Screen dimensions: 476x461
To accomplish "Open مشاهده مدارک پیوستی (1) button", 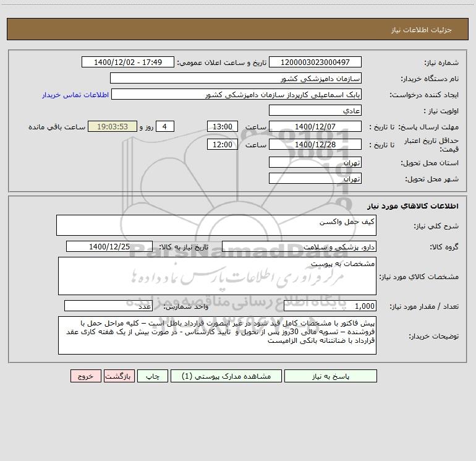I will tap(226, 376).
